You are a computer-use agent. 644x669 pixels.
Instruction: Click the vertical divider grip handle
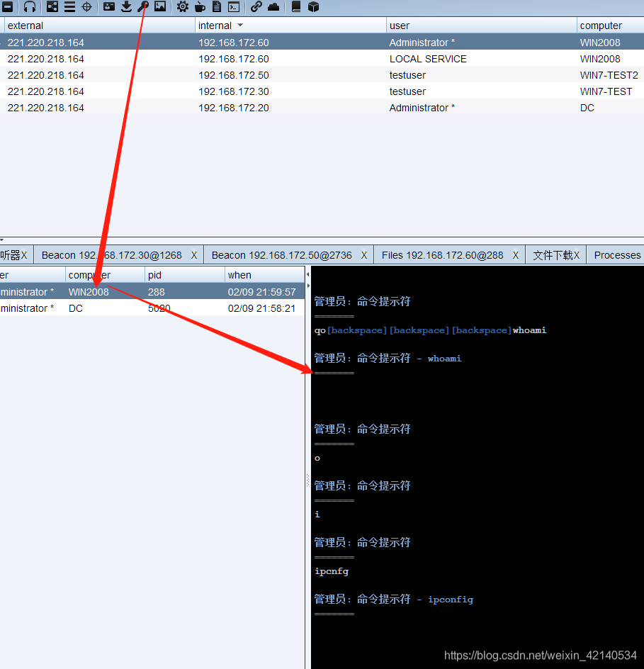click(x=307, y=480)
